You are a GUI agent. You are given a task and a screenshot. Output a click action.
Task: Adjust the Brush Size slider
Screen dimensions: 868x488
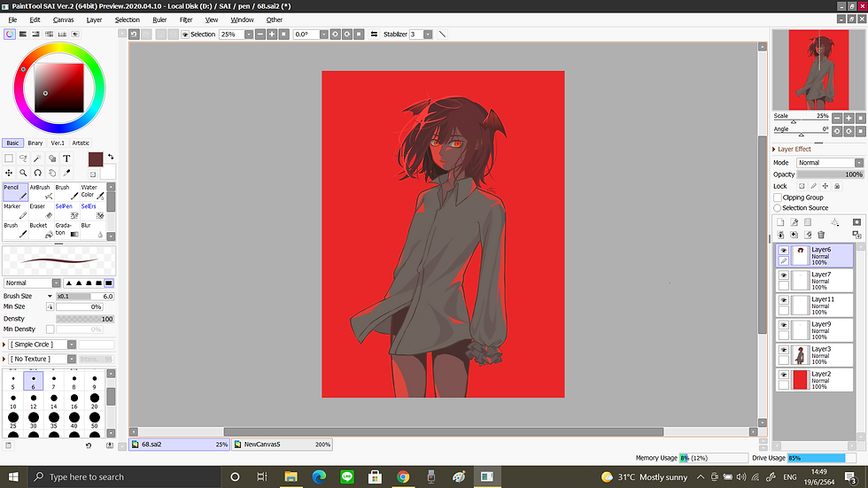[x=85, y=296]
